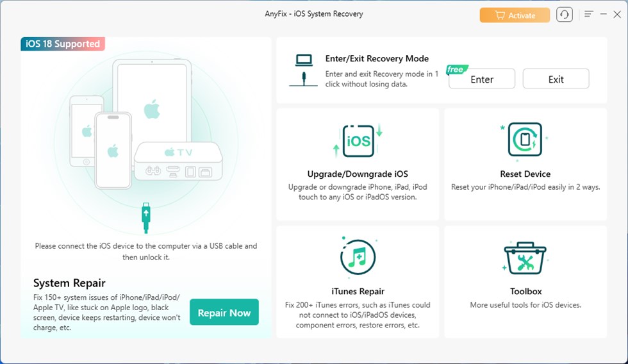Click the Exit recovery mode button
Viewport: 628px width, 364px height.
556,79
